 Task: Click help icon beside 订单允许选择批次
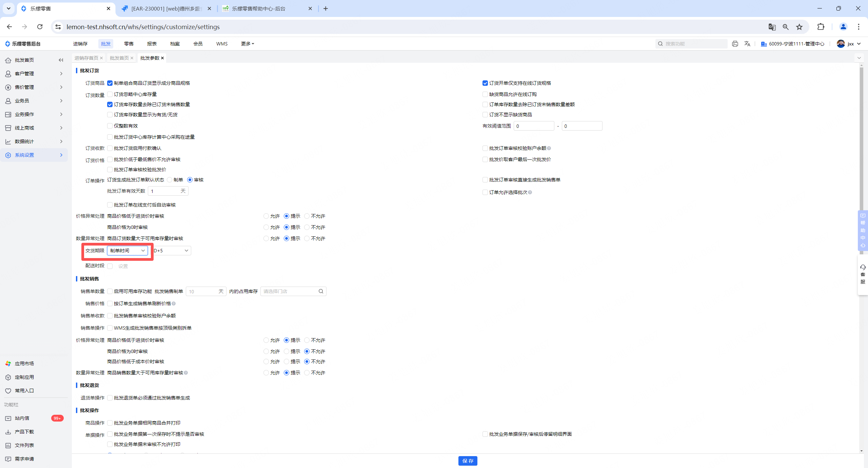click(x=530, y=192)
